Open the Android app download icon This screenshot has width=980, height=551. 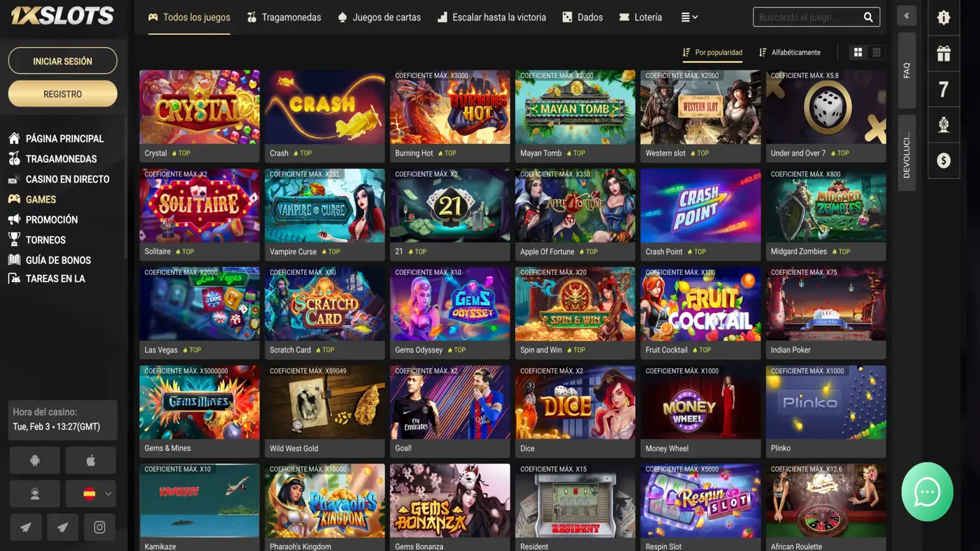(x=35, y=461)
